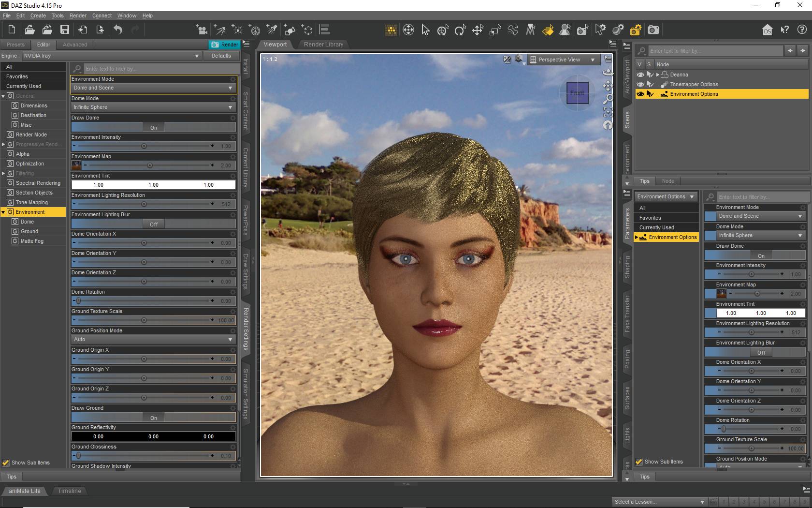
Task: Click the Dome Rotation slider in Render Settings
Action: pos(144,301)
